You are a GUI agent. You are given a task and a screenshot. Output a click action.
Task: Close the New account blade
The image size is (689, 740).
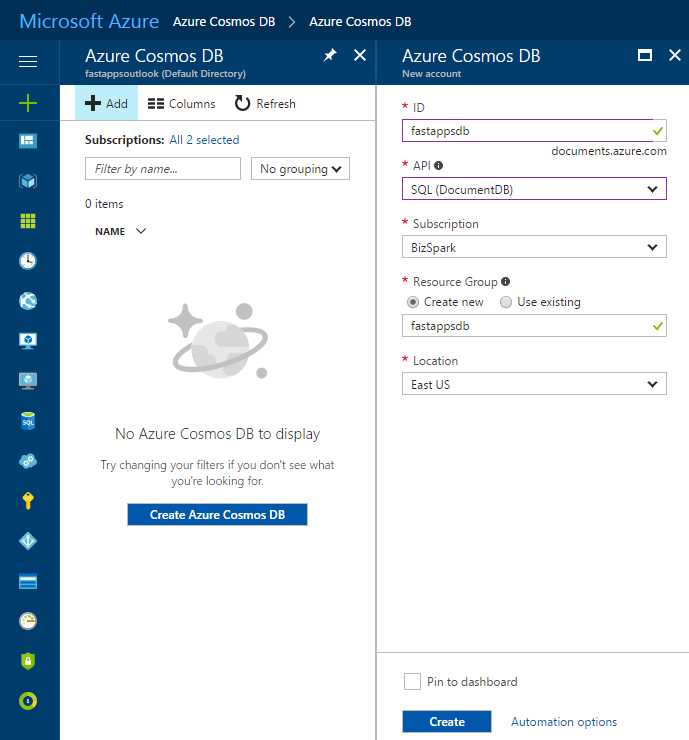(x=675, y=56)
